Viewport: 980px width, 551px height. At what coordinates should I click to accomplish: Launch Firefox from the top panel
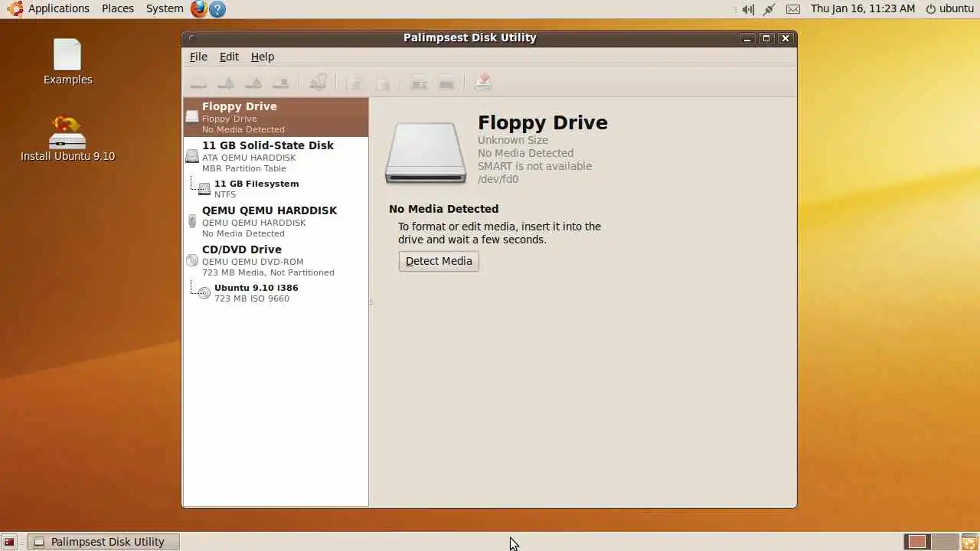(x=199, y=8)
